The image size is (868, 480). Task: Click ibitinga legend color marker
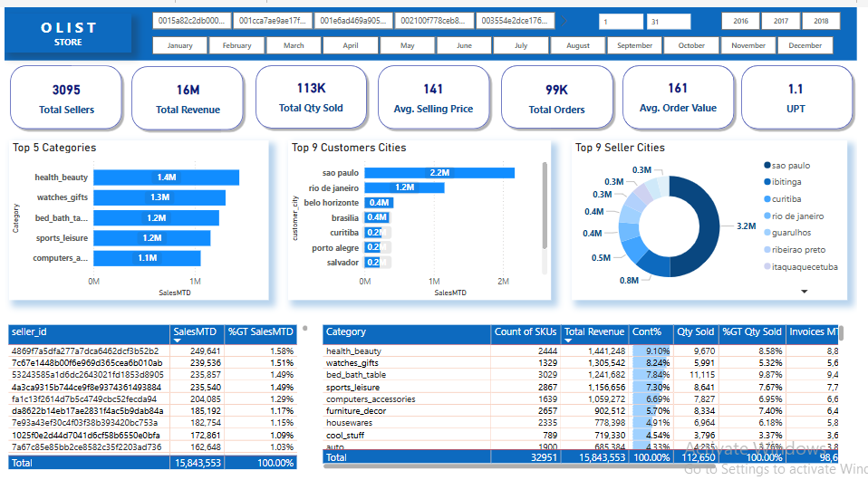point(767,182)
